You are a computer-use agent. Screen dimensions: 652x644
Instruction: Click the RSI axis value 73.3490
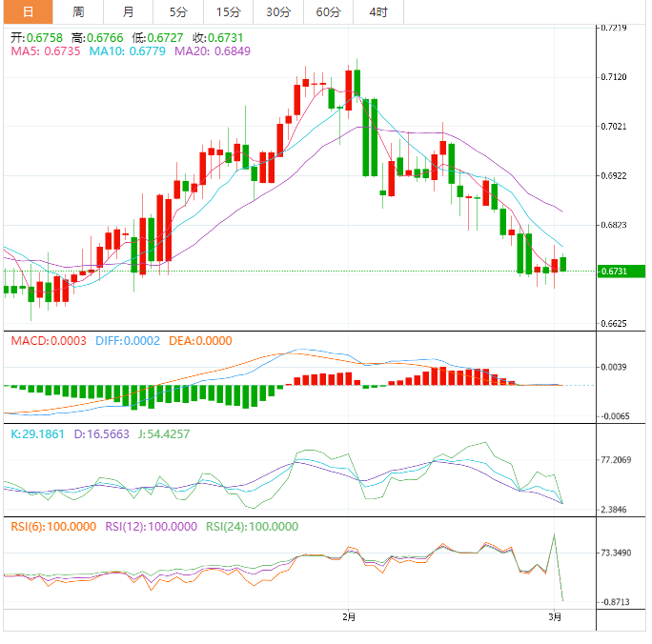point(616,553)
